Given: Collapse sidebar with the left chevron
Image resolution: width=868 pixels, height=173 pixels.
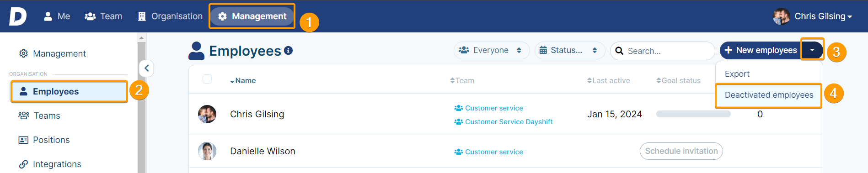Looking at the screenshot, I should (146, 68).
